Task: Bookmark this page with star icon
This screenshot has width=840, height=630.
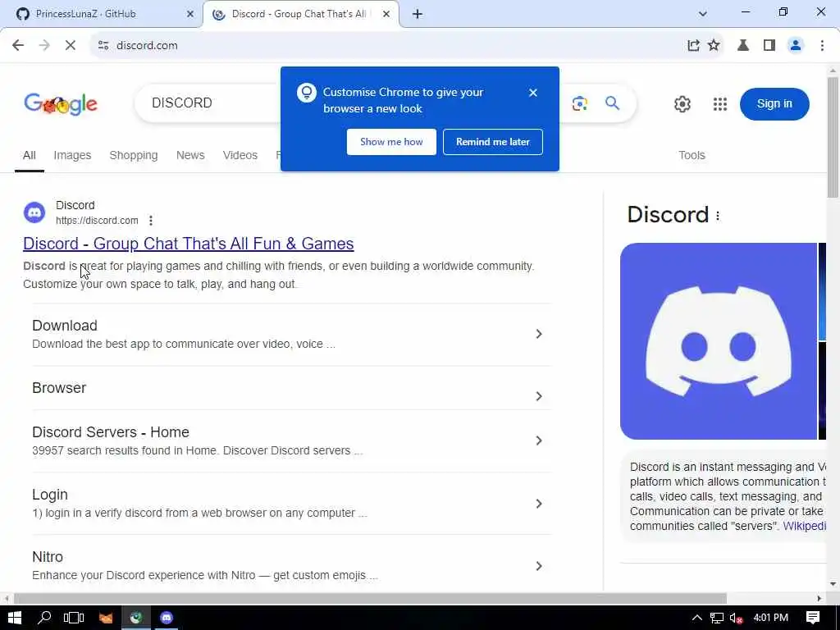Action: coord(714,46)
